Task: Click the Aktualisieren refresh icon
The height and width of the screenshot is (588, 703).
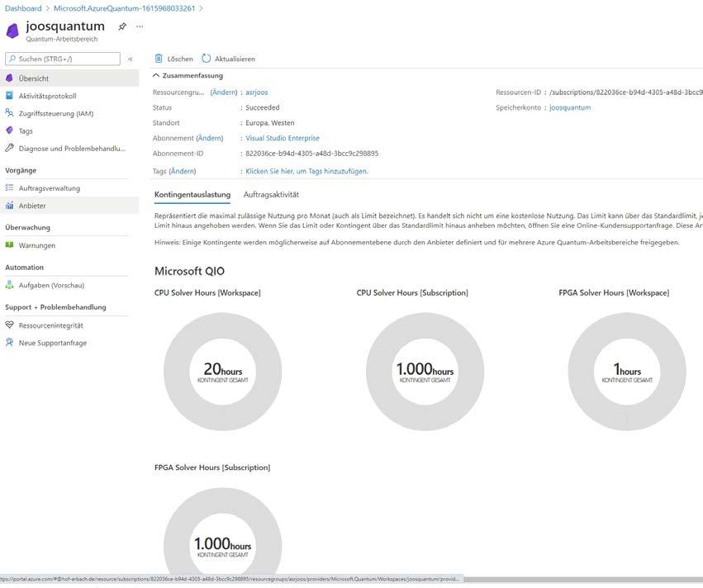Action: click(x=206, y=59)
